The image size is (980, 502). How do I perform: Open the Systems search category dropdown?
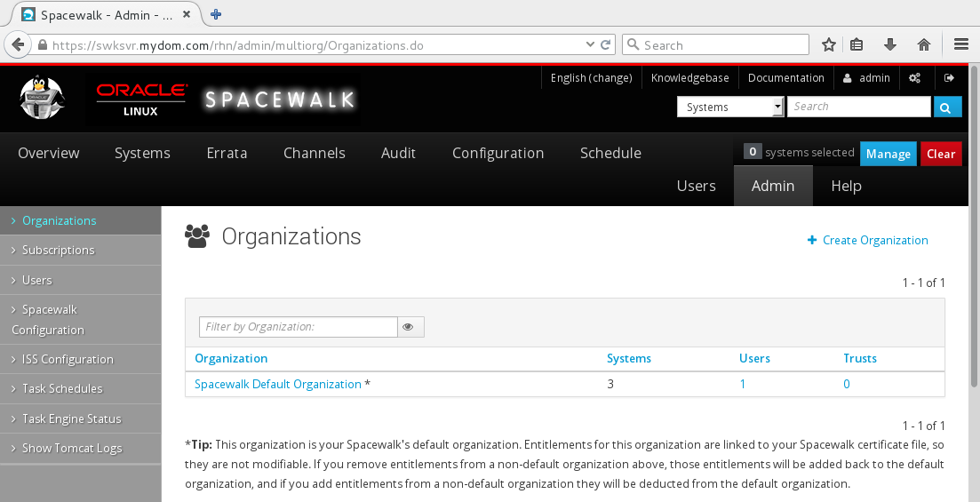point(730,107)
